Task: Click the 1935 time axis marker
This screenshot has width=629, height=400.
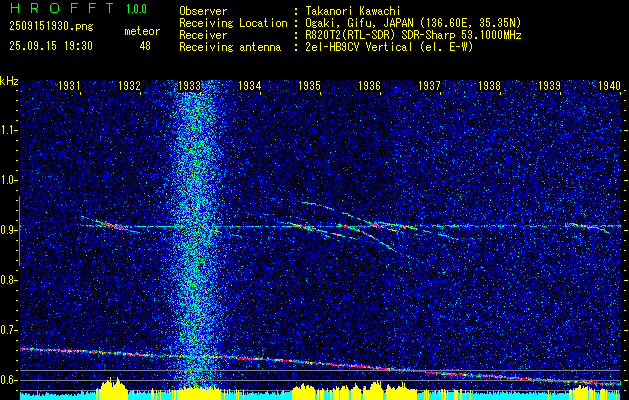Action: (x=309, y=85)
